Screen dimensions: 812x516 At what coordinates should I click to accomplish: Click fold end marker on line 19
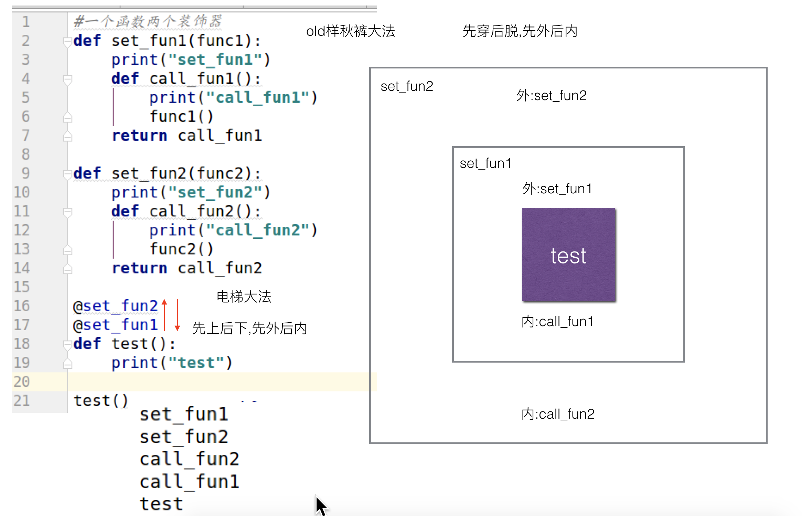tap(67, 364)
